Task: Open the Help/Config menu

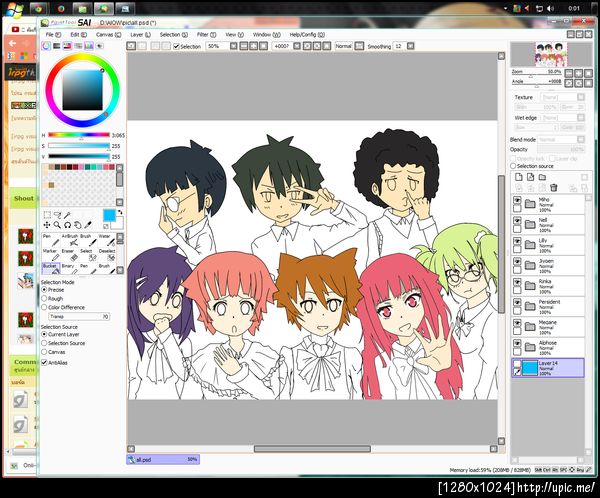Action: coord(307,34)
